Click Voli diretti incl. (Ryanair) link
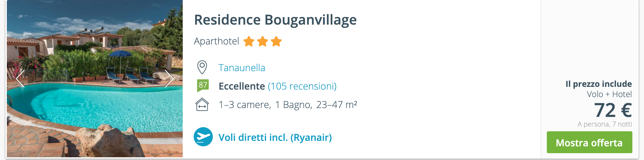Image resolution: width=644 pixels, height=160 pixels. click(x=275, y=137)
